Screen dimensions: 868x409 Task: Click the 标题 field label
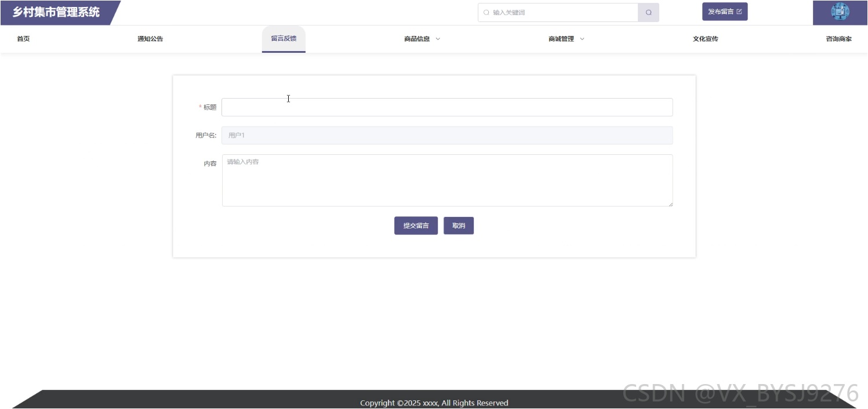point(210,107)
